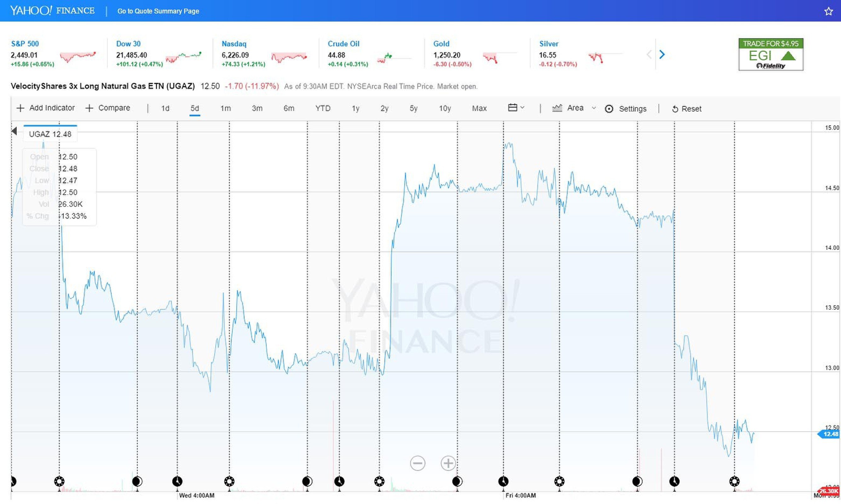
Task: Zoom out the chart with minus icon
Action: coord(418,463)
